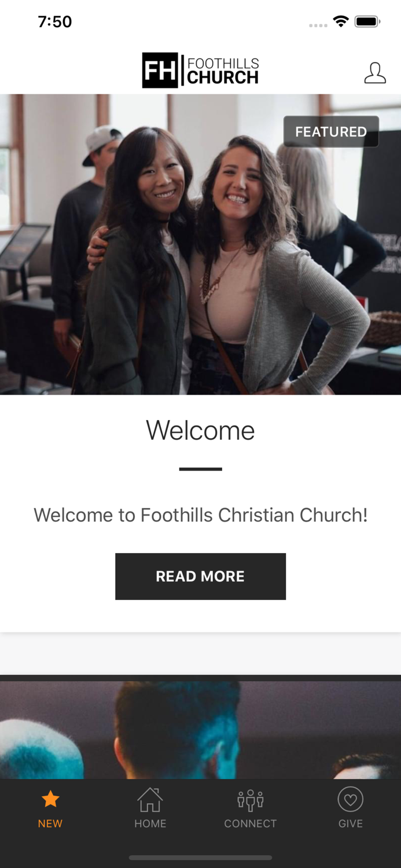This screenshot has width=401, height=868.
Task: Tap the Wi-Fi status icon
Action: tap(341, 22)
